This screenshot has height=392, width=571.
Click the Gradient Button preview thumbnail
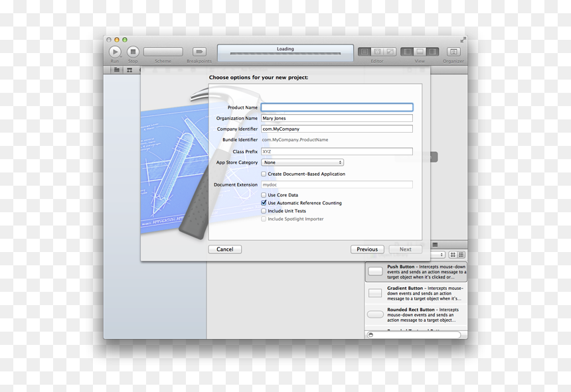[375, 293]
